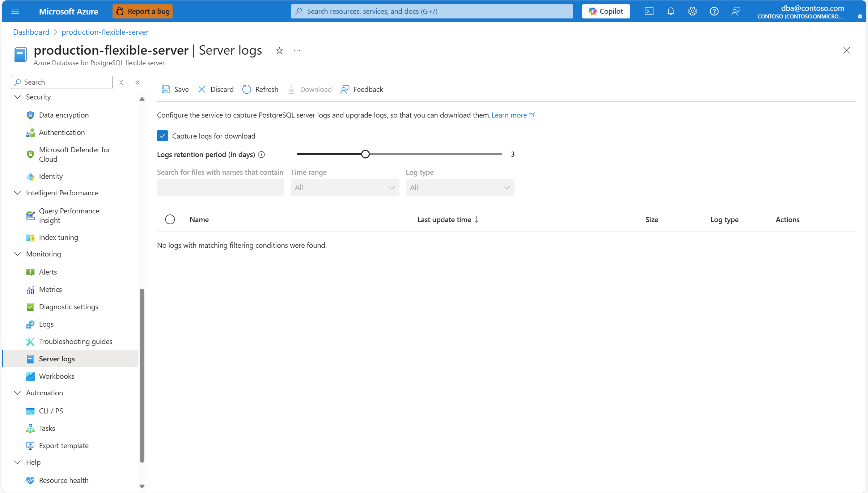Image resolution: width=868 pixels, height=493 pixels.
Task: Open the Notifications bell
Action: (670, 11)
